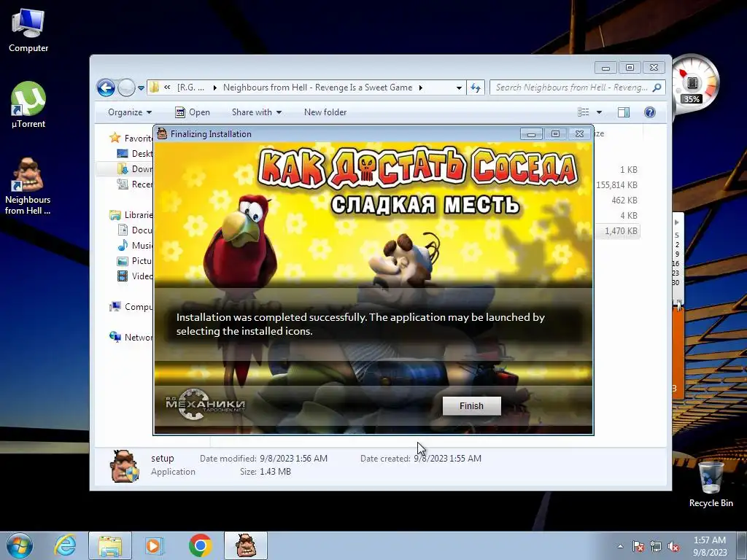Click the search magnifier icon in Explorer
The height and width of the screenshot is (560, 747).
pos(657,87)
